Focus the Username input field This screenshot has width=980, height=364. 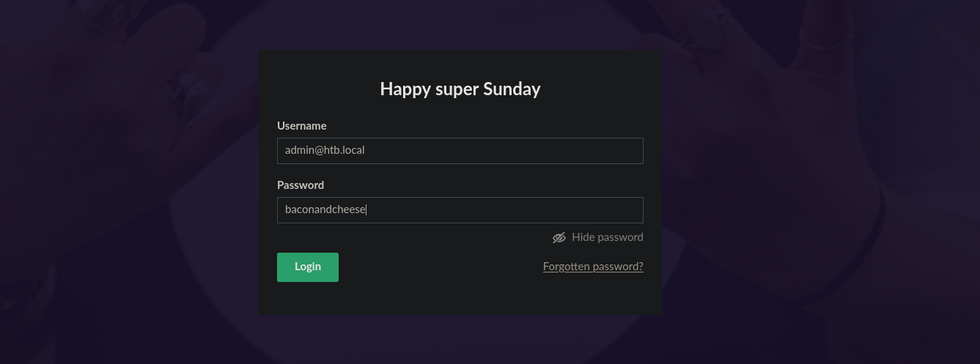click(460, 151)
